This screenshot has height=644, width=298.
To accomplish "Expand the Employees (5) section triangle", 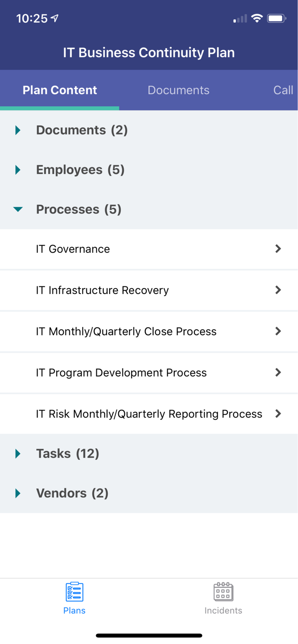I will [18, 170].
